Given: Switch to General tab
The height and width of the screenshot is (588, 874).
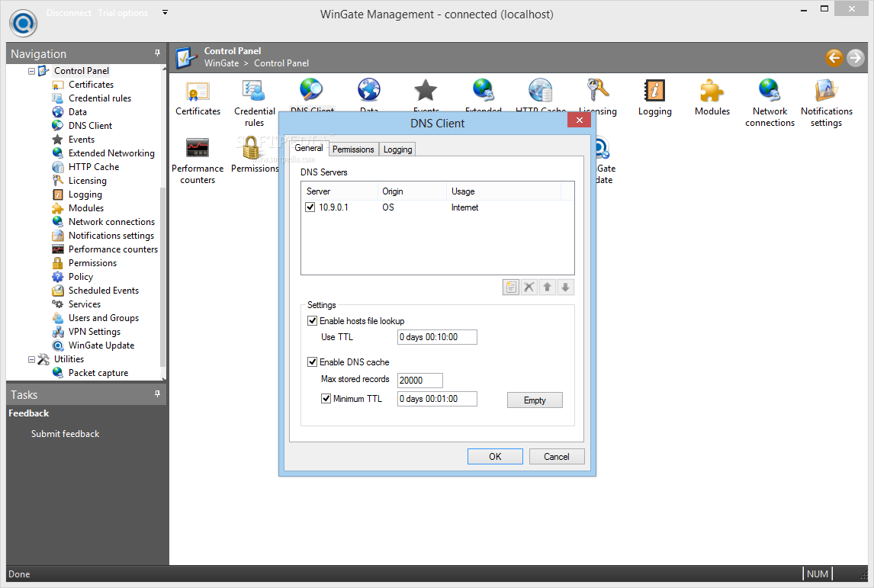Looking at the screenshot, I should click(x=309, y=148).
